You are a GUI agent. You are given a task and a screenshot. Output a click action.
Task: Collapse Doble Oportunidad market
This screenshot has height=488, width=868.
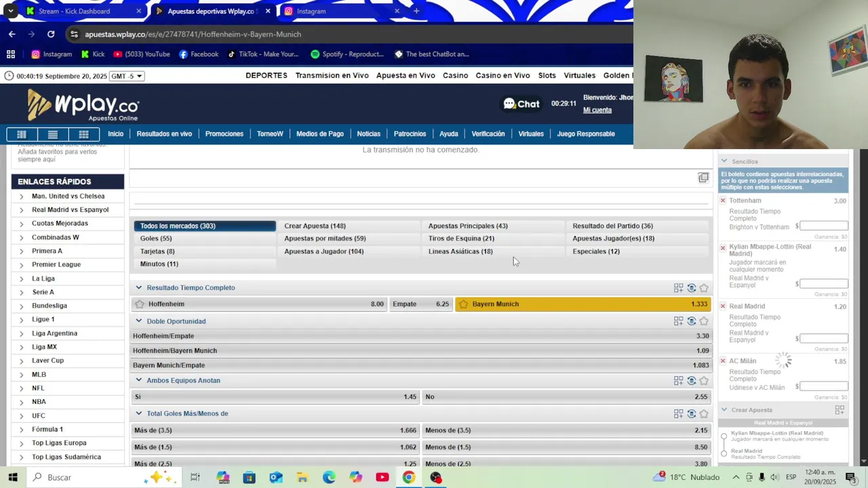[x=139, y=321]
